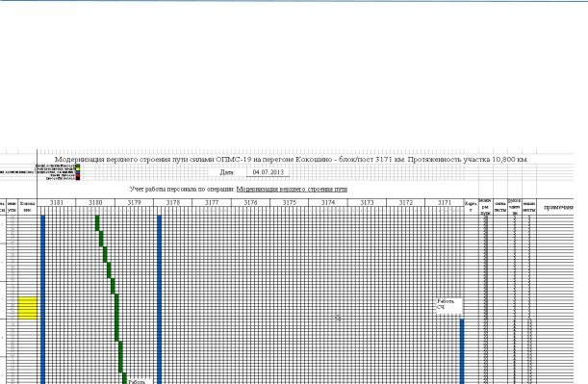Select the 3172 kilometer column header
This screenshot has width=588, height=384.
406,202
